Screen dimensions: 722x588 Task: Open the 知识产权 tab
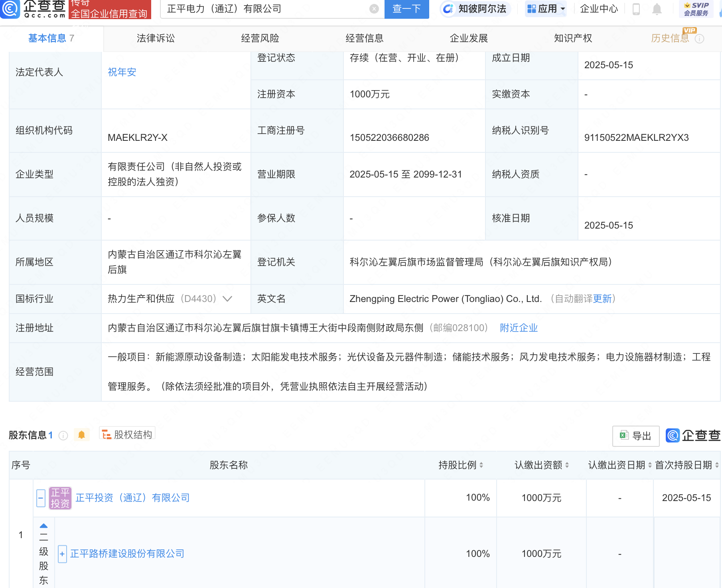click(573, 38)
